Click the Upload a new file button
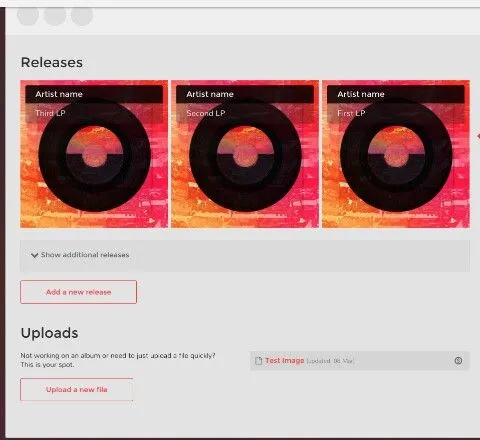Image resolution: width=480 pixels, height=440 pixels. coord(77,389)
